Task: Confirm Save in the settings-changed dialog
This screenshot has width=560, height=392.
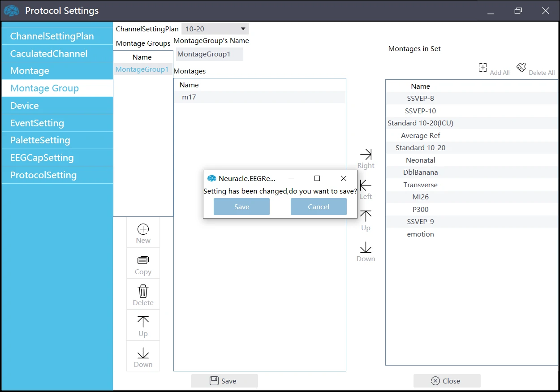Action: pyautogui.click(x=241, y=207)
